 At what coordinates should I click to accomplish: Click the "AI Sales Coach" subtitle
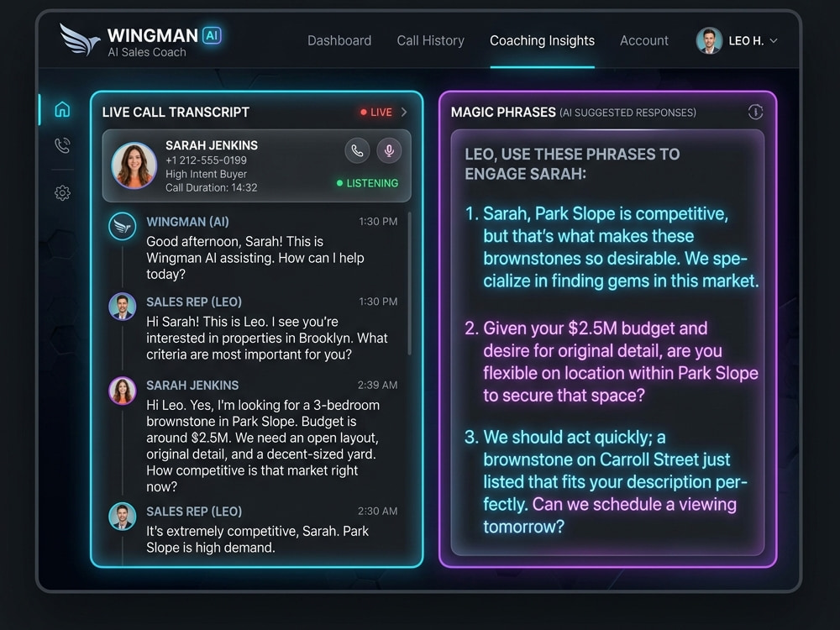[x=147, y=52]
